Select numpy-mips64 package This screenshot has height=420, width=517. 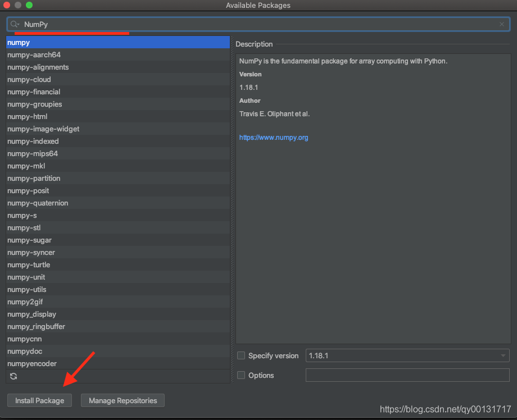pyautogui.click(x=117, y=153)
